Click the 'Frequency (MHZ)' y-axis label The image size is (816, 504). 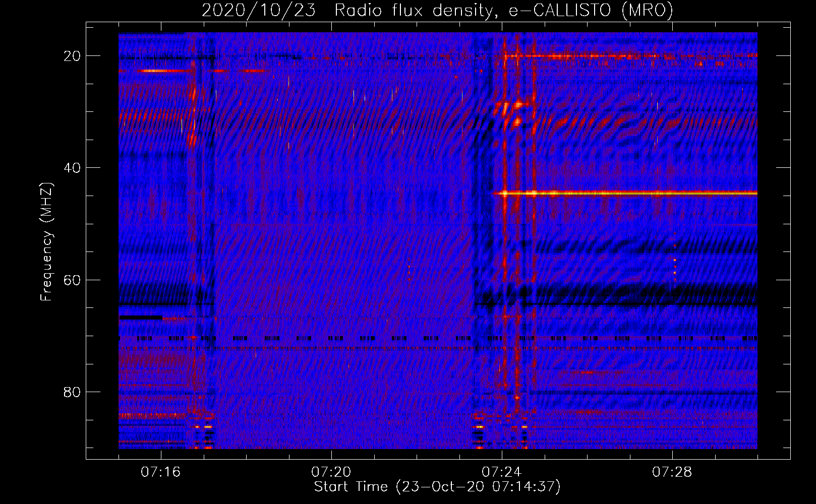(x=46, y=242)
